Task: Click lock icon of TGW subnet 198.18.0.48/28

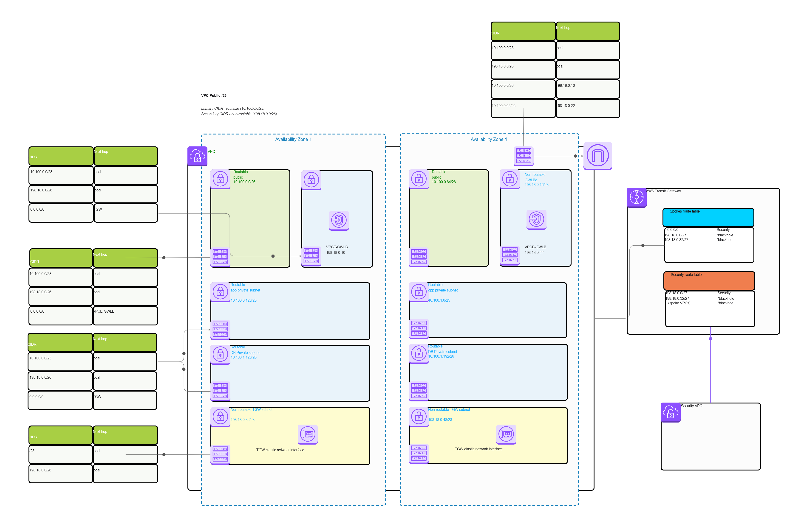Action: (x=419, y=417)
